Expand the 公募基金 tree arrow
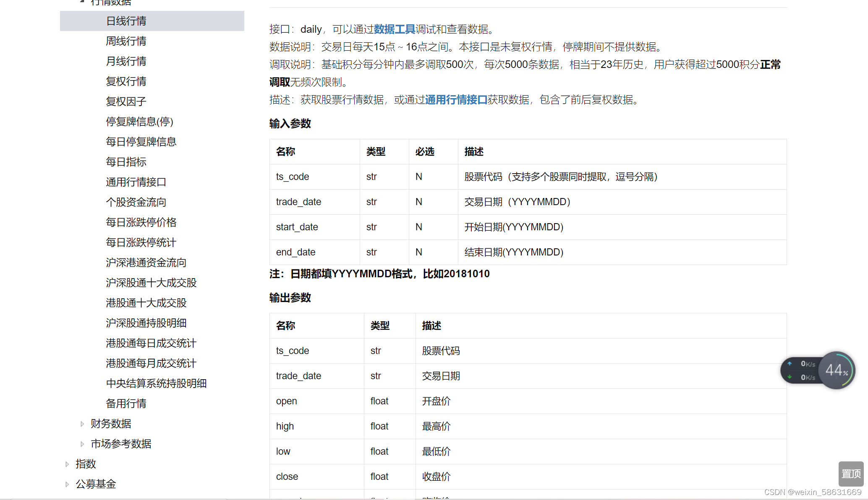This screenshot has width=868, height=500. pos(67,484)
